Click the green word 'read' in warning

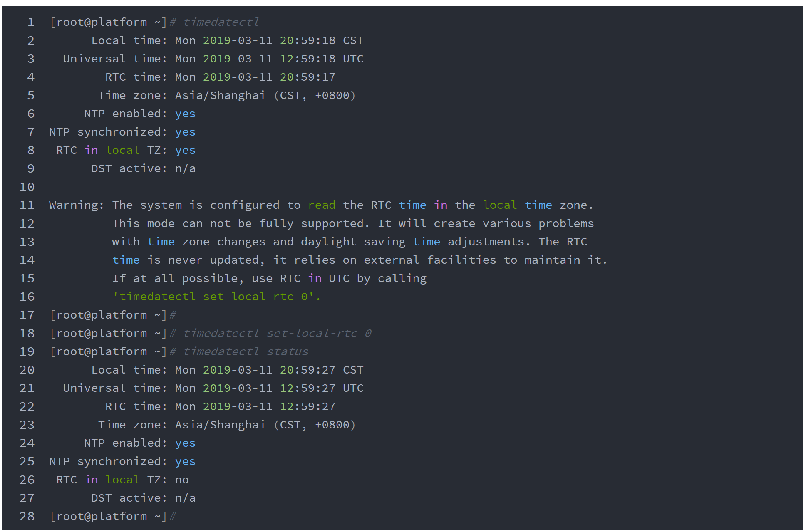pyautogui.click(x=322, y=205)
